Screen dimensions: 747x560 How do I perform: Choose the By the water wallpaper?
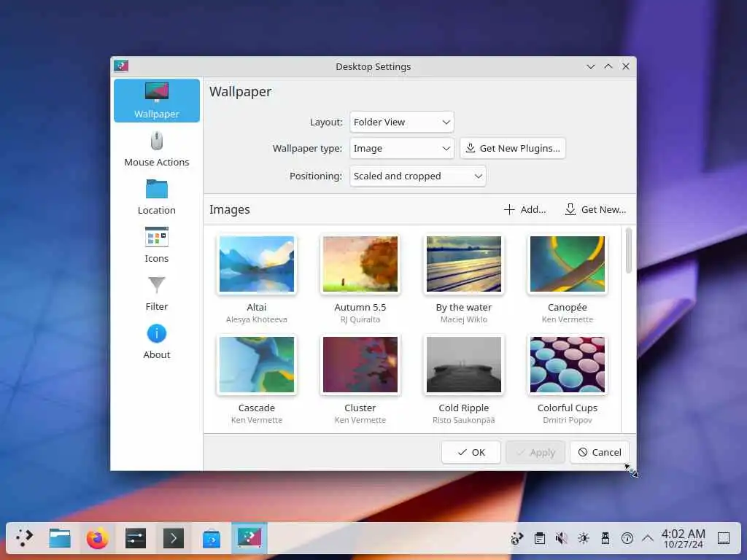coord(463,264)
